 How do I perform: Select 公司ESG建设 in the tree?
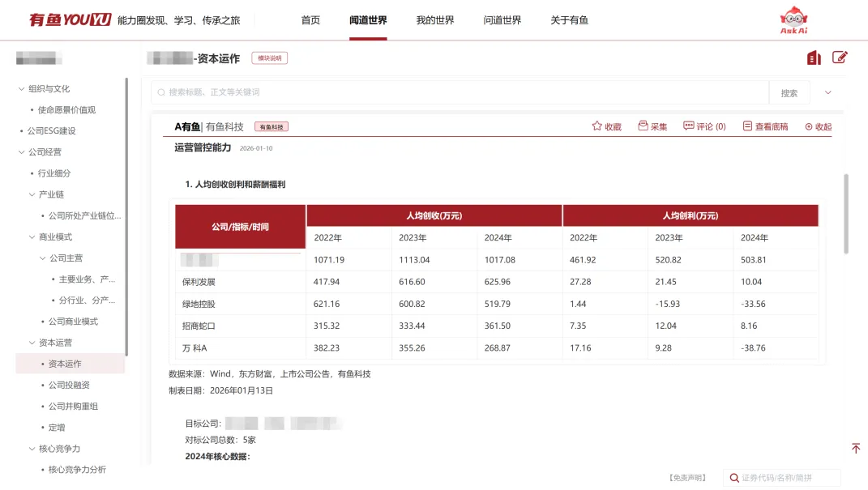click(x=52, y=131)
